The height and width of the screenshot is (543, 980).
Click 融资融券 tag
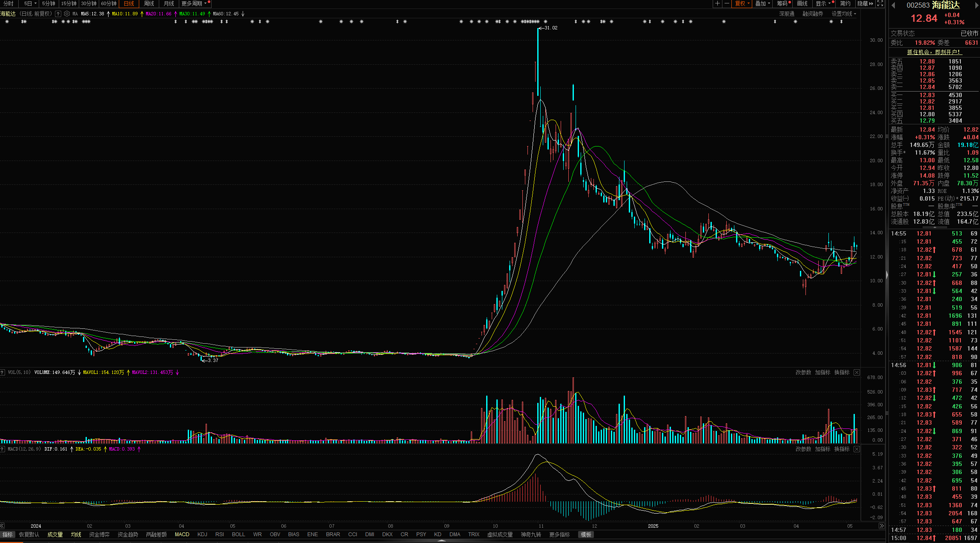(x=813, y=14)
